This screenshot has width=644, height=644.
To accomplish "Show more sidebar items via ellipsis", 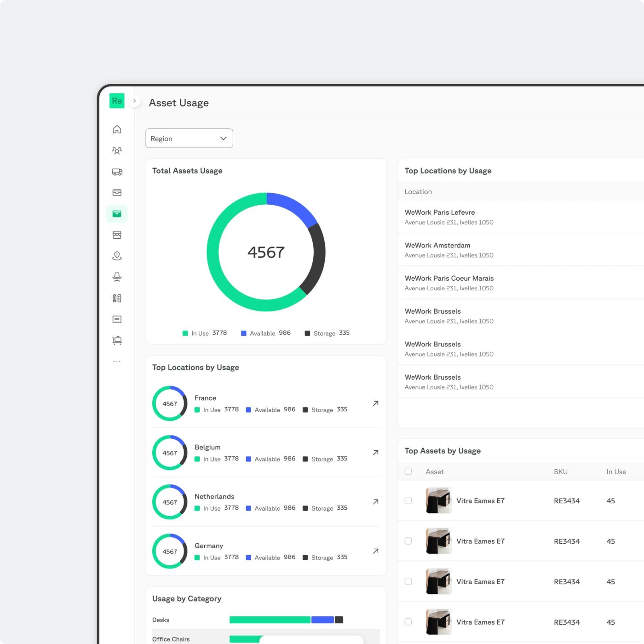I will point(117,362).
